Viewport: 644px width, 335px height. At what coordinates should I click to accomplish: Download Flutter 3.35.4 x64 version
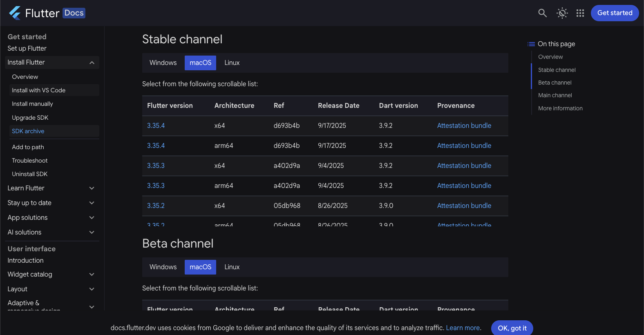(x=156, y=126)
